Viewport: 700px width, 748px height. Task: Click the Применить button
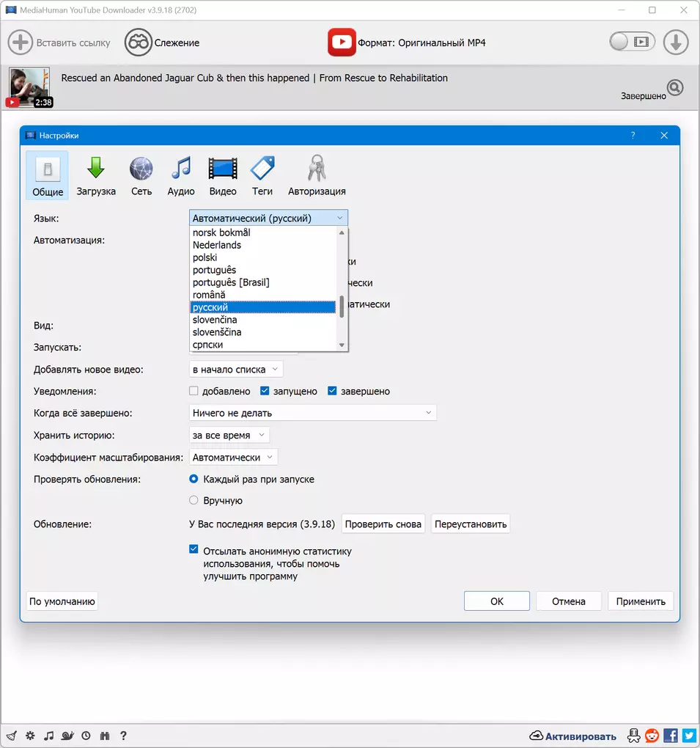coord(641,601)
